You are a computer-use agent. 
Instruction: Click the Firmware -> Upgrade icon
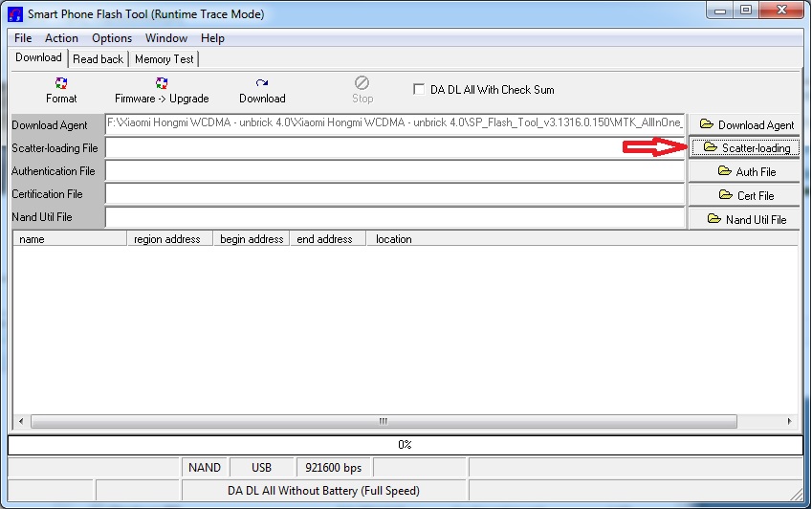162,84
